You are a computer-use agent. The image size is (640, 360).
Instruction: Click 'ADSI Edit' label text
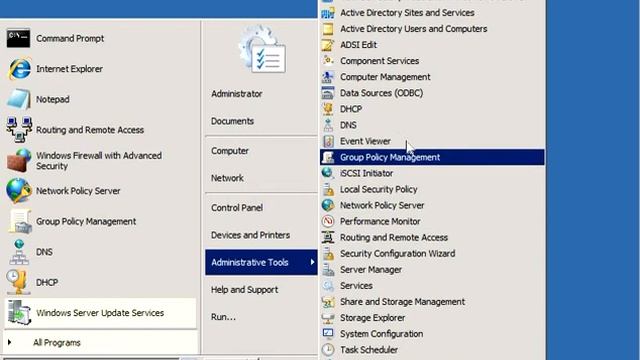click(x=358, y=45)
